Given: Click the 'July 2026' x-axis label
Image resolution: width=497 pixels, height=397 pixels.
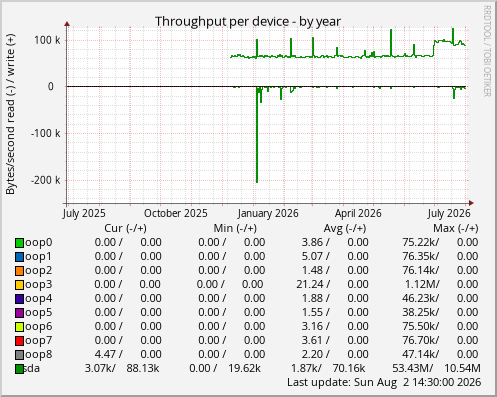Looking at the screenshot, I should [x=449, y=213].
